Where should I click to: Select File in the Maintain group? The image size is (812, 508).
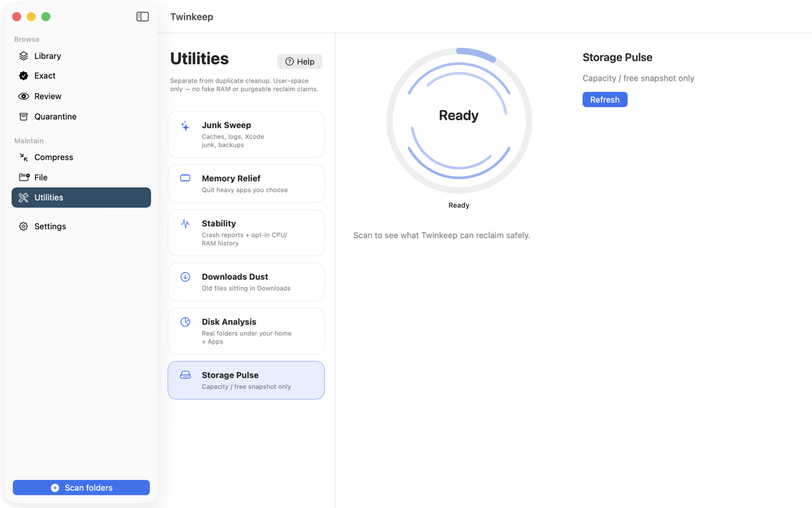point(81,177)
